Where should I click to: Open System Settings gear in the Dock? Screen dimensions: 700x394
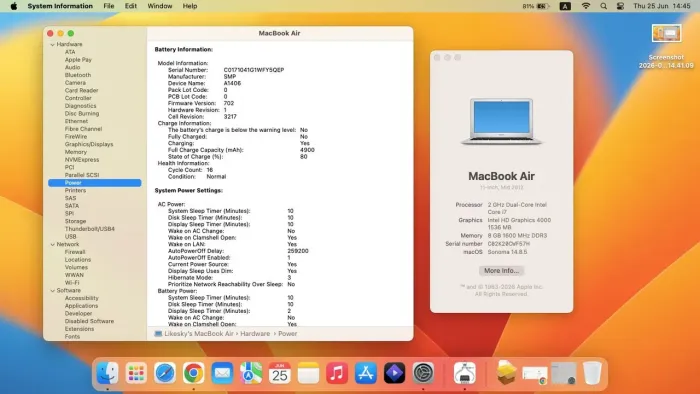tap(423, 373)
